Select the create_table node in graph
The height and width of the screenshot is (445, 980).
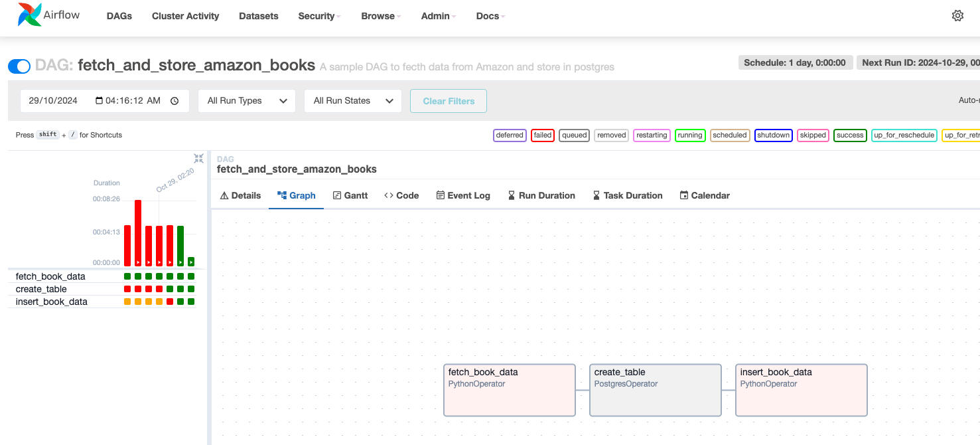[655, 390]
